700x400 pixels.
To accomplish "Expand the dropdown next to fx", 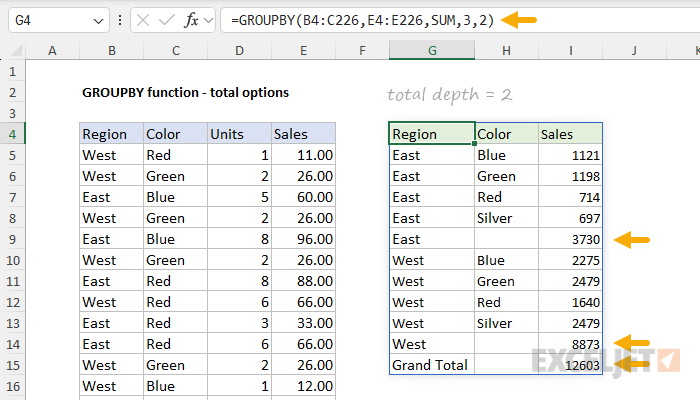I will coord(208,20).
